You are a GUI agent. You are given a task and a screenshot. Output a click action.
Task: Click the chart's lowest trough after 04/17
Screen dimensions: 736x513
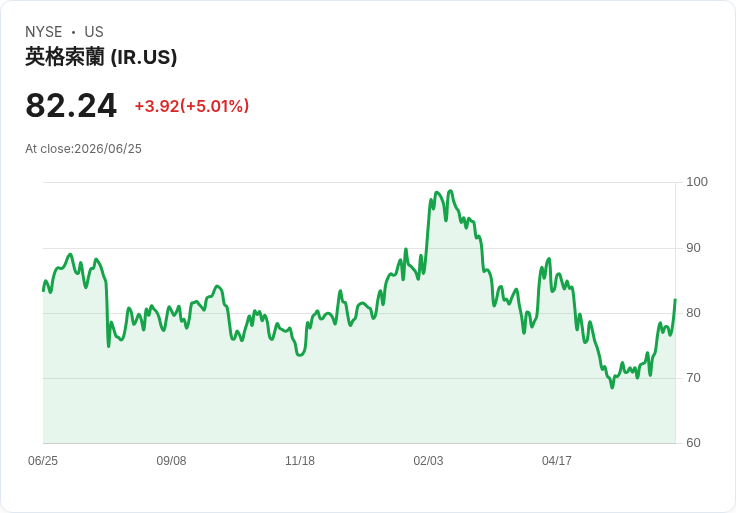coord(612,387)
